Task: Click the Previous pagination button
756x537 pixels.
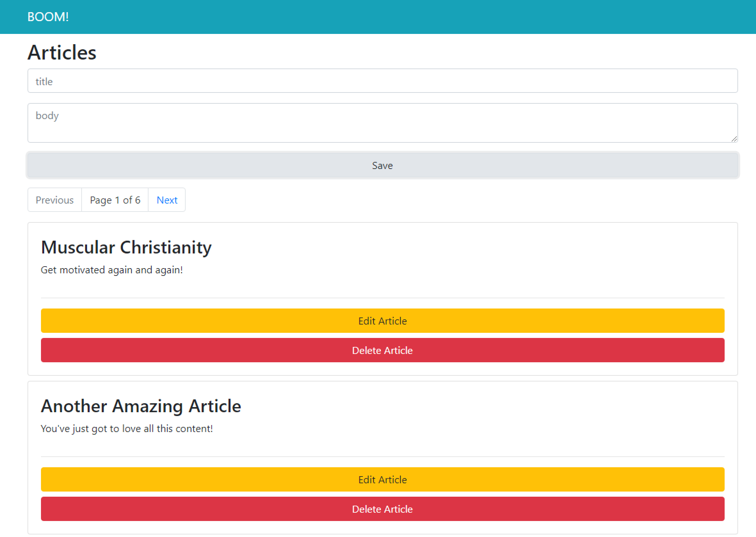Action: pos(54,200)
